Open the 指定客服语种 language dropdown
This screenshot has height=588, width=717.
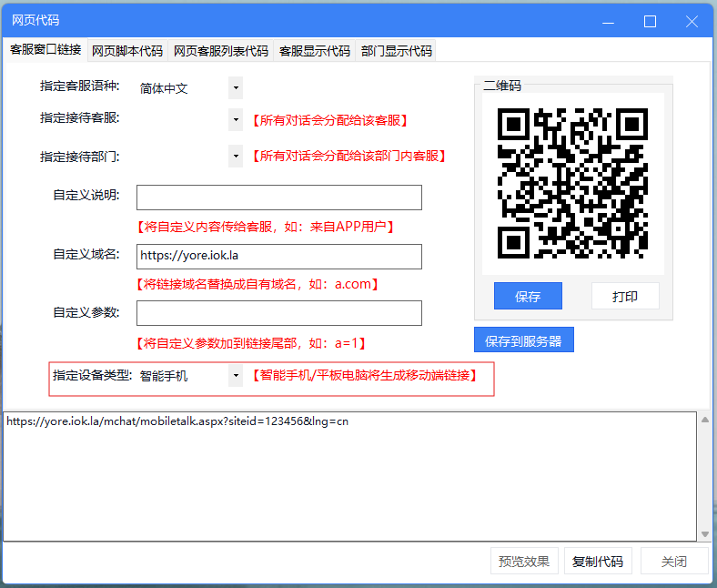[236, 88]
